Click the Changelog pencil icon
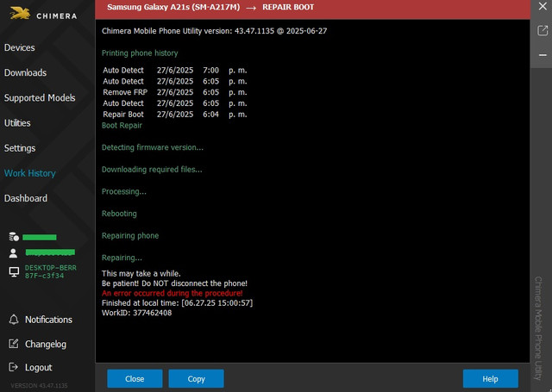Image resolution: width=552 pixels, height=392 pixels. 14,344
